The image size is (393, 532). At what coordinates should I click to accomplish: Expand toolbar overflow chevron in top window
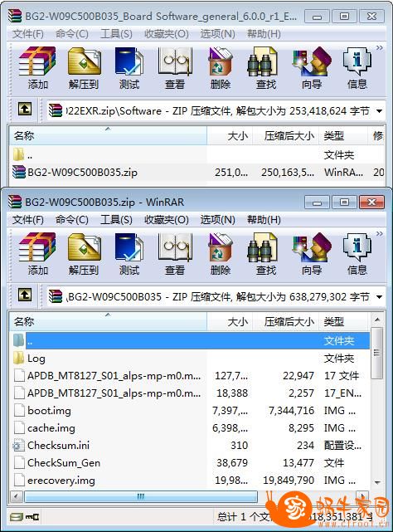tap(380, 48)
